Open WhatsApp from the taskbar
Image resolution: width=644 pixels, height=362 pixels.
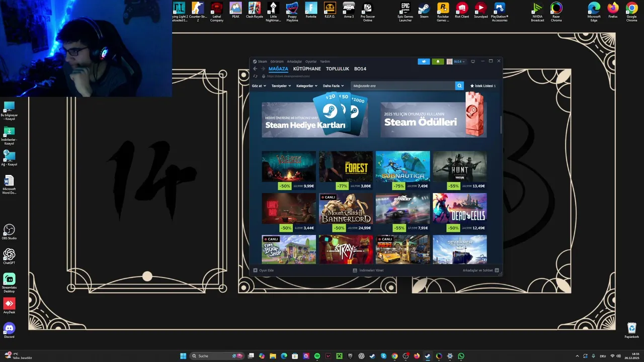[x=461, y=356]
